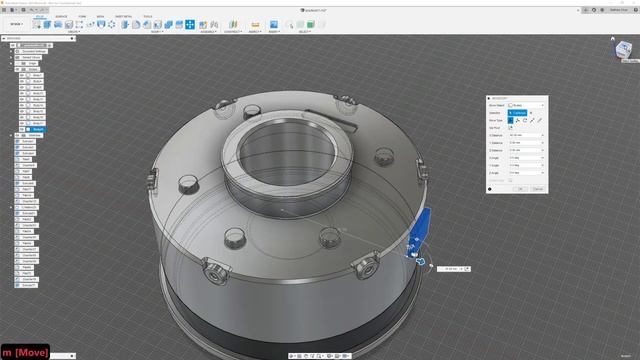Select the Move/Copy tool in toolbar
This screenshot has width=640, height=360.
click(190, 24)
